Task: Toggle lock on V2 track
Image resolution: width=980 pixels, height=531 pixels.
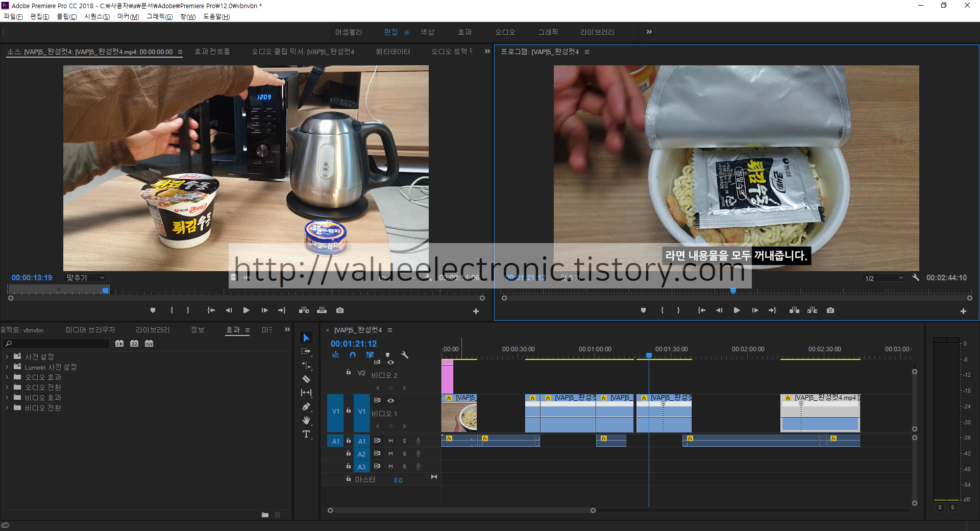Action: coord(349,373)
